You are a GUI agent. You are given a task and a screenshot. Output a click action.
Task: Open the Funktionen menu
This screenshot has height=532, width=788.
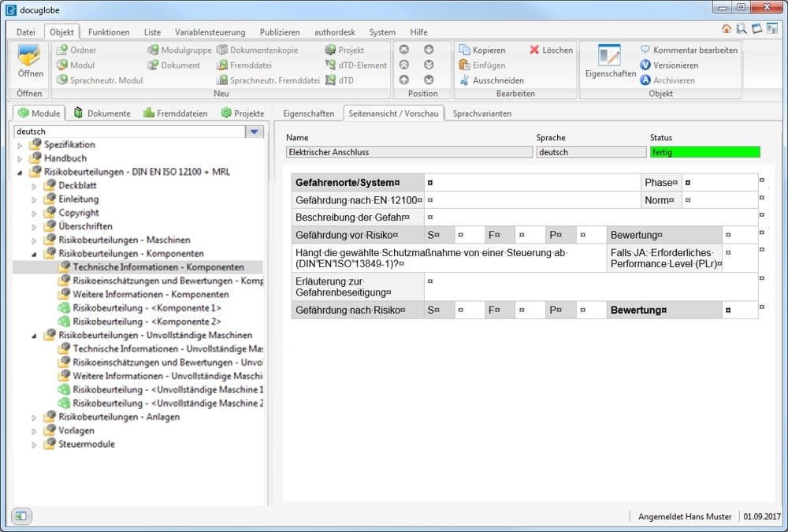coord(109,32)
